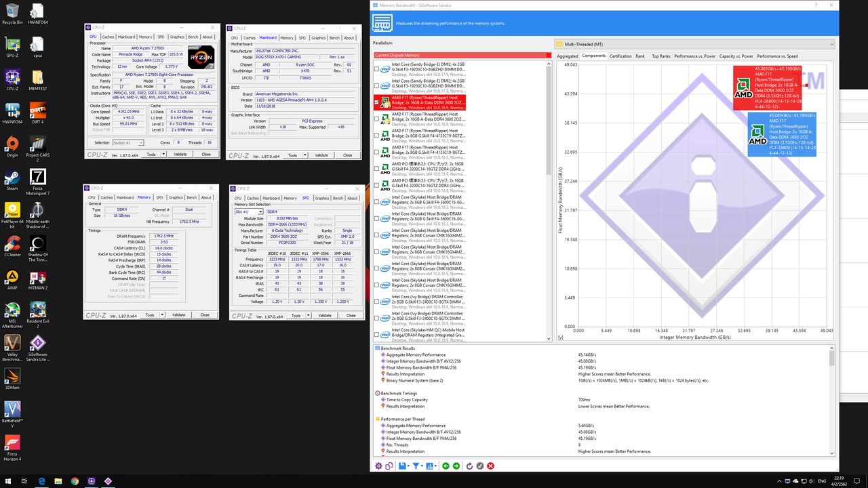Open the Recycle Bin
Screen dimensions: 868x488
point(12,13)
